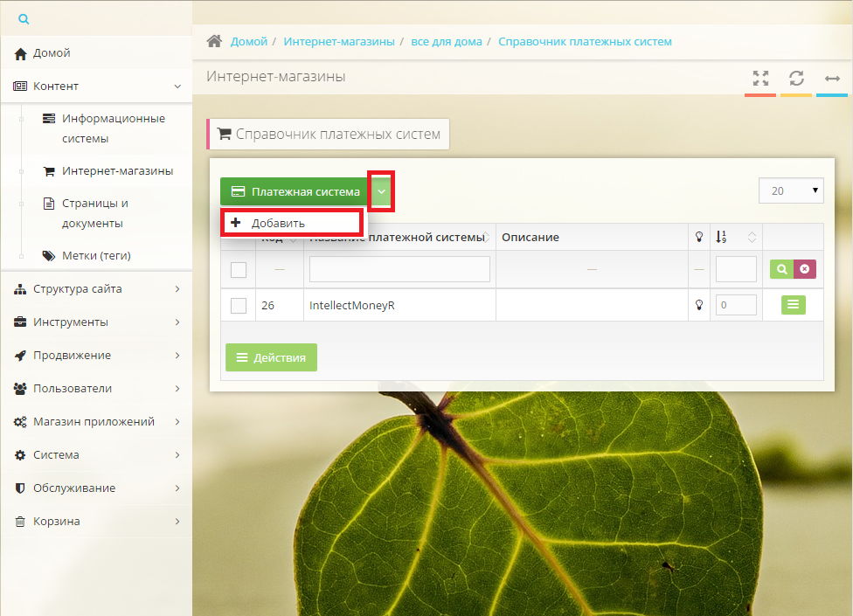Click the payment system name filter field
The image size is (853, 616).
pyautogui.click(x=399, y=269)
